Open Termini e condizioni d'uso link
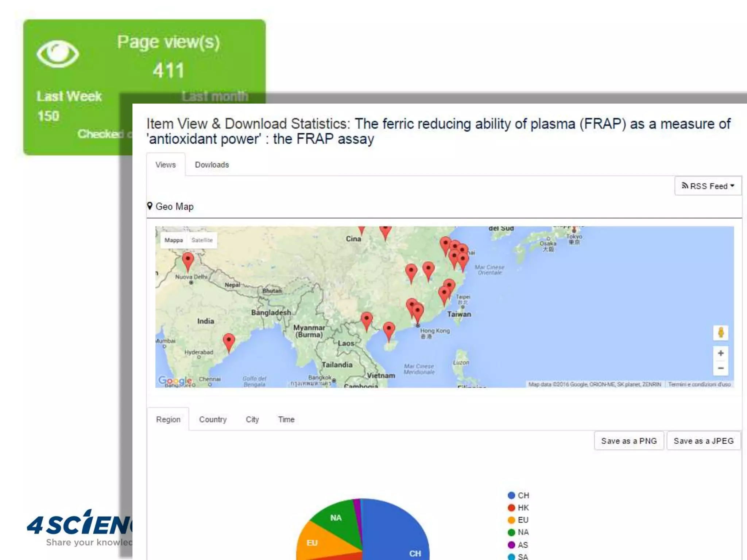The width and height of the screenshot is (747, 560). click(x=699, y=384)
